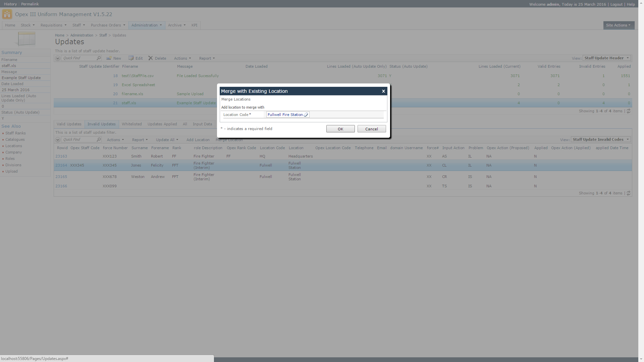Open the Staff Update Invalid Codes view dropdown
644x362 pixels.
pyautogui.click(x=600, y=139)
